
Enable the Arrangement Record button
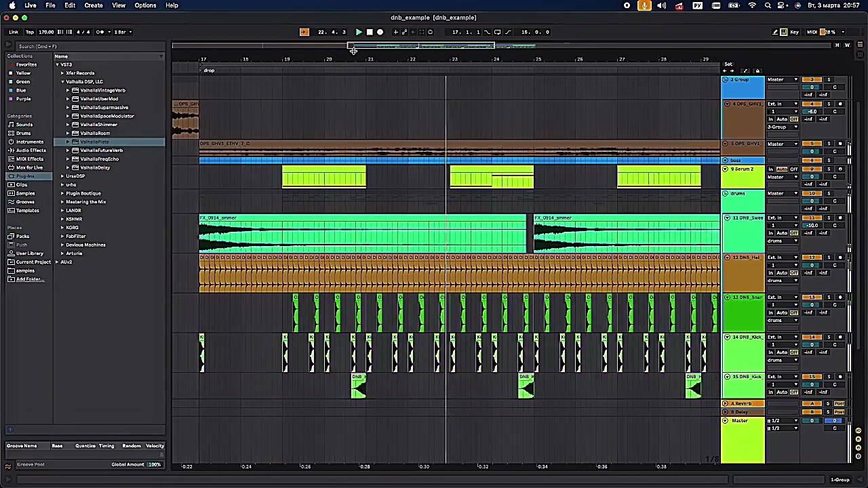pos(380,32)
